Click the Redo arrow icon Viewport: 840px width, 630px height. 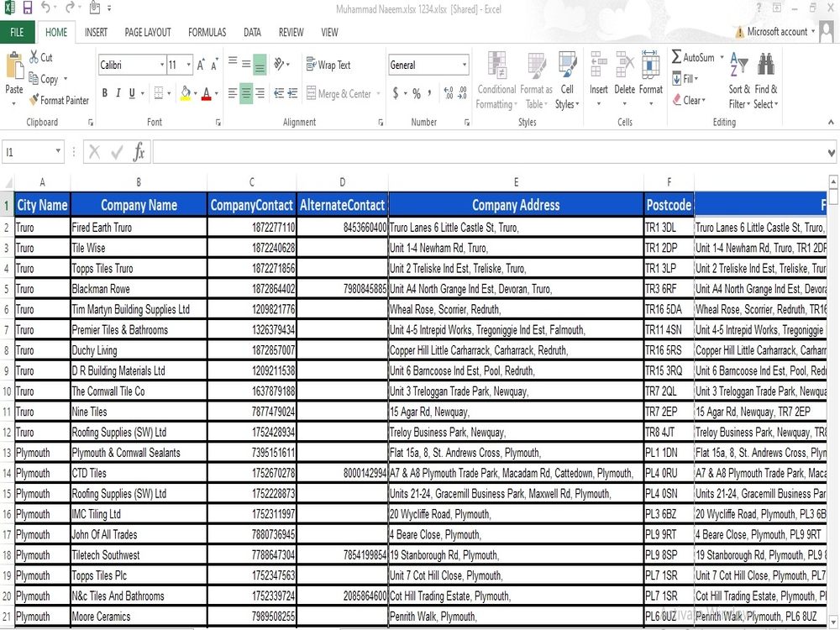(71, 8)
